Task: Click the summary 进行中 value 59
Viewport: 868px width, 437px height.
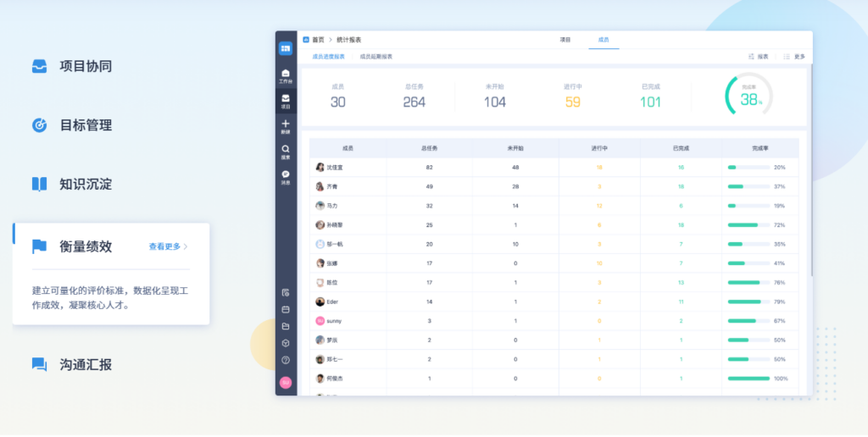Action: coord(573,102)
